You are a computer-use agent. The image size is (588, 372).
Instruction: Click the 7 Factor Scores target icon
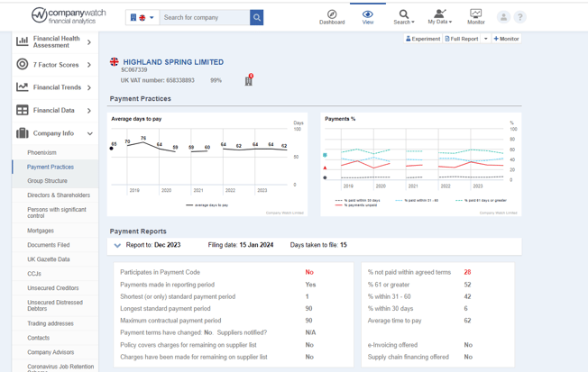click(23, 64)
